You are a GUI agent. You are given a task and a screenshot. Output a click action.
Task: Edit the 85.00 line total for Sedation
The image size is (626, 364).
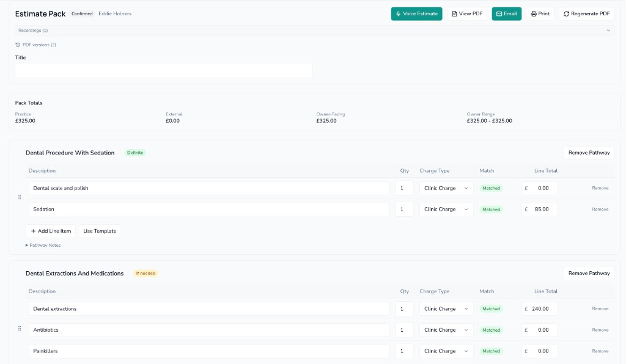pyautogui.click(x=539, y=209)
